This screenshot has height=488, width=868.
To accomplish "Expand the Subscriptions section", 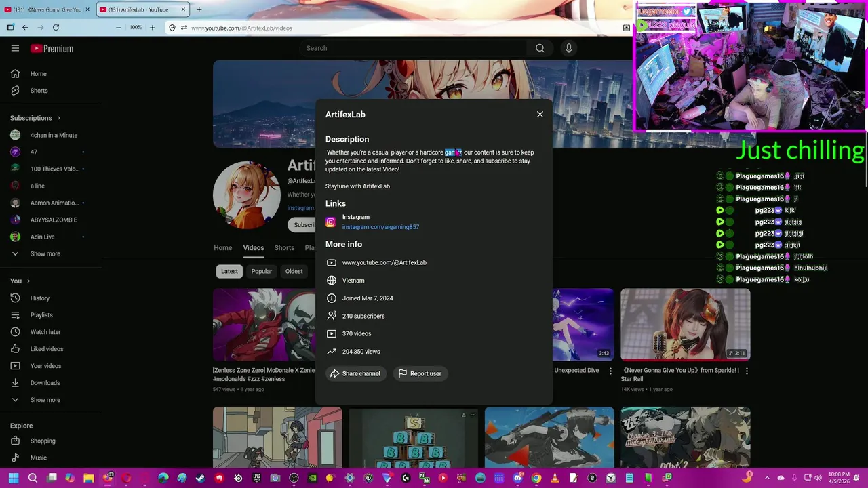I will (35, 118).
